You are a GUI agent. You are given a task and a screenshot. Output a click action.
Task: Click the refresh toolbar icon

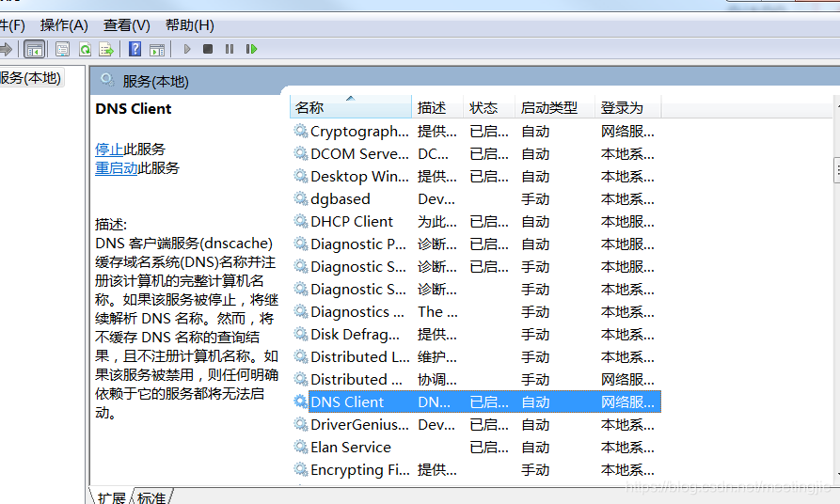click(85, 50)
